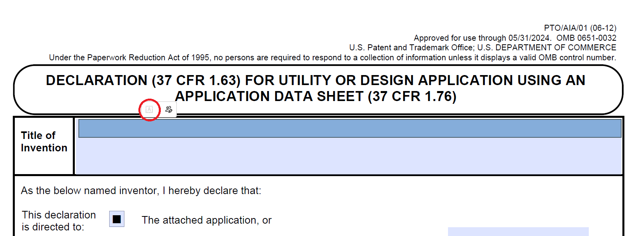Viewport: 644px width, 236px height.
Task: Click the "Approved for use through" text
Action: point(460,38)
